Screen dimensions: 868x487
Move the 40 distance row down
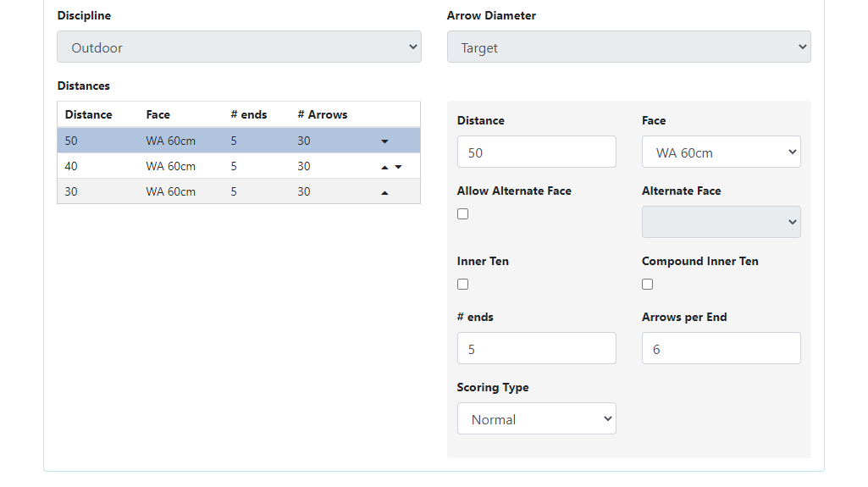398,167
